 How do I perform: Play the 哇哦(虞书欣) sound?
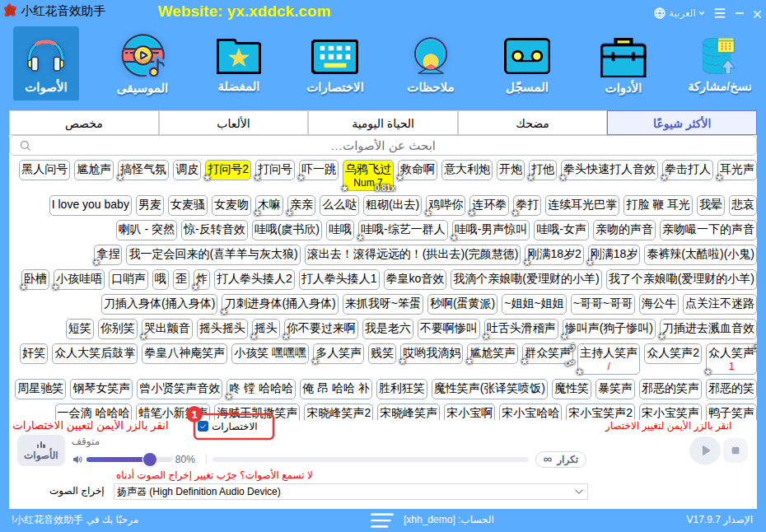(287, 229)
